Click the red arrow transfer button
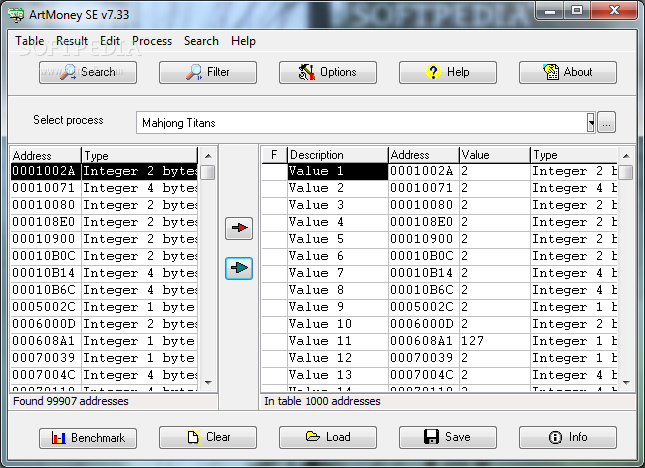The width and height of the screenshot is (645, 468). 239,228
